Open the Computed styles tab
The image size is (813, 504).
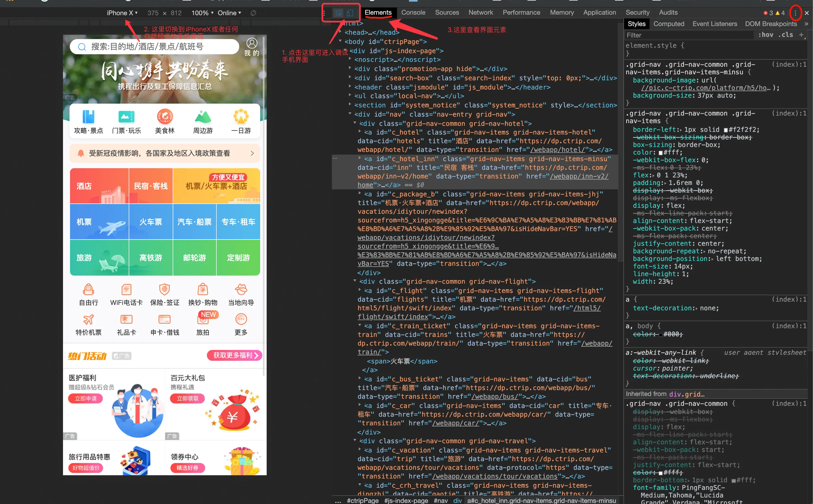[669, 24]
